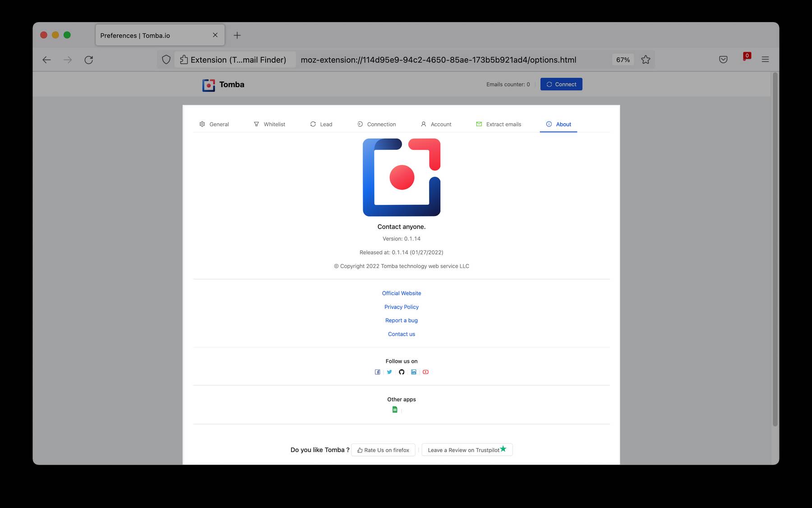812x508 pixels.
Task: Switch to the General tab
Action: tap(214, 124)
